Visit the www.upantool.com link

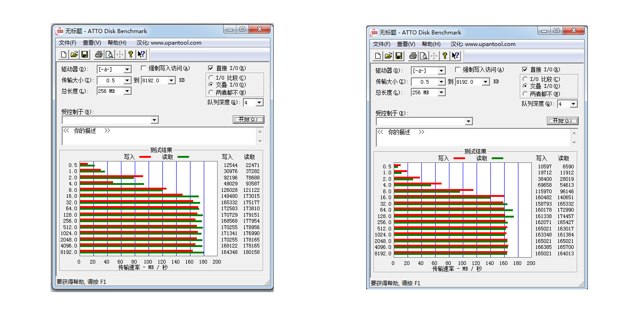pos(177,42)
